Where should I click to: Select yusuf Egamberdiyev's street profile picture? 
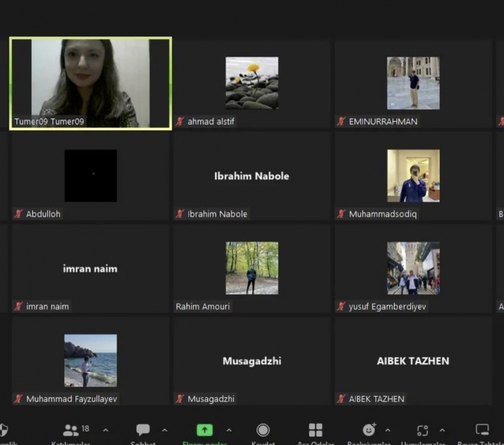(x=413, y=268)
